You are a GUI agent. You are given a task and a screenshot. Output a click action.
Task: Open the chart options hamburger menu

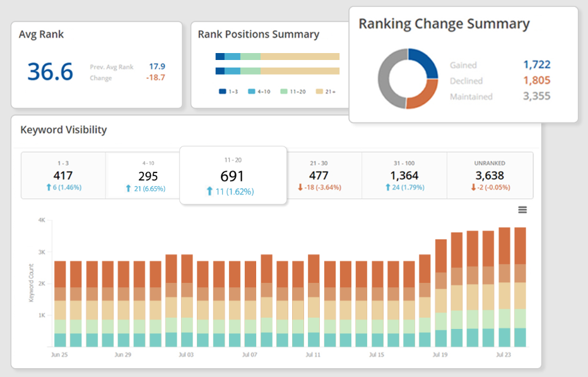(522, 209)
